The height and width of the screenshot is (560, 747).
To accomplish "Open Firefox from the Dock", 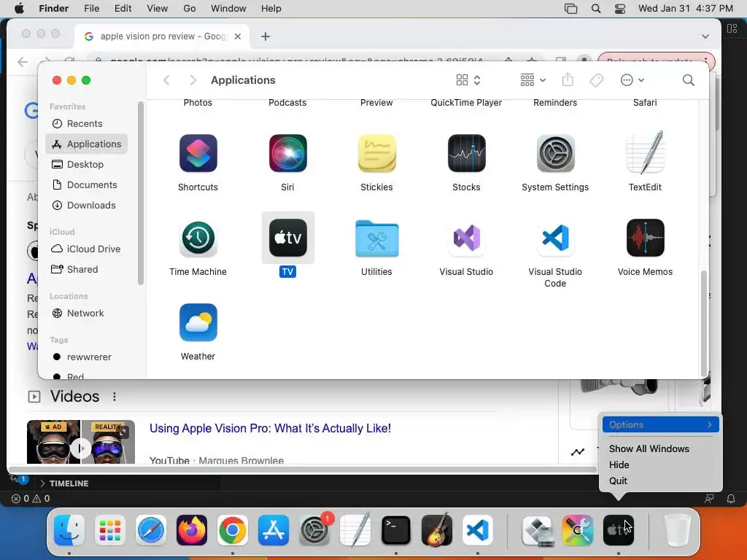I will (192, 530).
